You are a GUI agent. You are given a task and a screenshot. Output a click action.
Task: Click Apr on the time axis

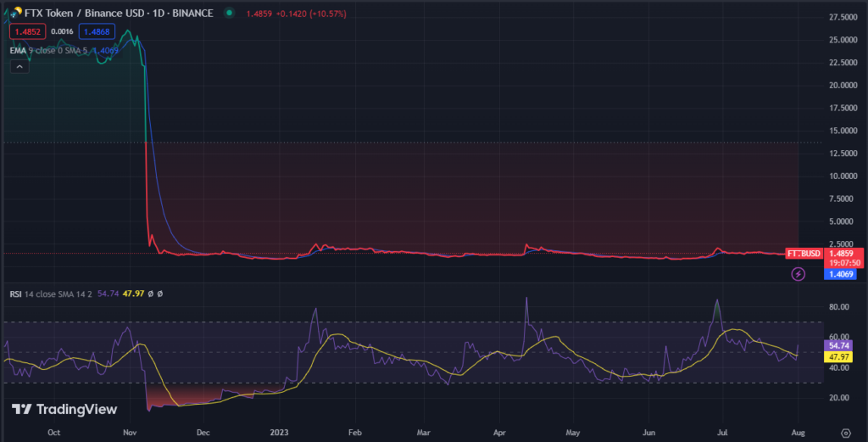pyautogui.click(x=499, y=433)
